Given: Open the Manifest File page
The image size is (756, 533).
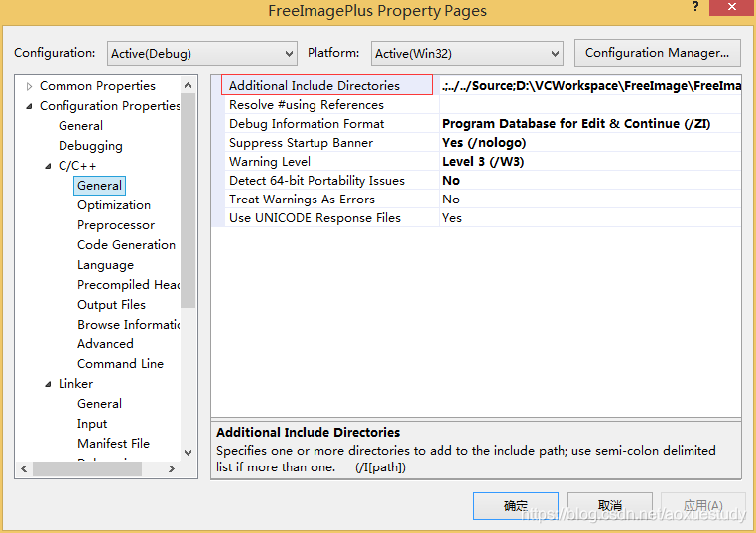Looking at the screenshot, I should coord(113,444).
